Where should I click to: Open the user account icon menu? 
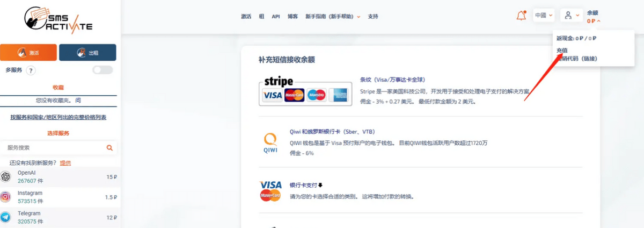(x=571, y=16)
